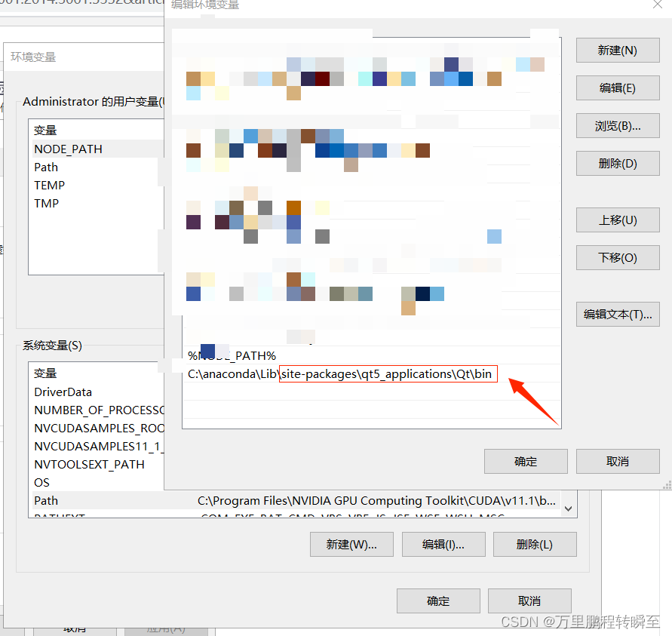Select the OS system variable
The width and height of the screenshot is (672, 636).
point(41,482)
